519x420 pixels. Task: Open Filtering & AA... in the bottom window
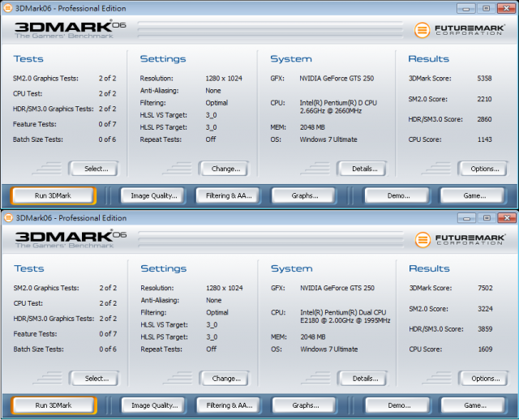point(229,405)
